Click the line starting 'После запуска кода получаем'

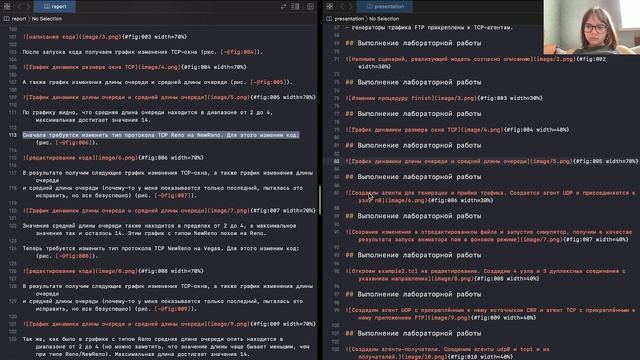point(143,52)
